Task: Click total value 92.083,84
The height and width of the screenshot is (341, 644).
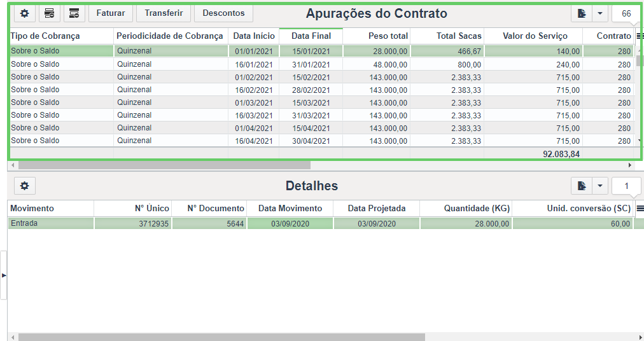Action: pyautogui.click(x=561, y=154)
